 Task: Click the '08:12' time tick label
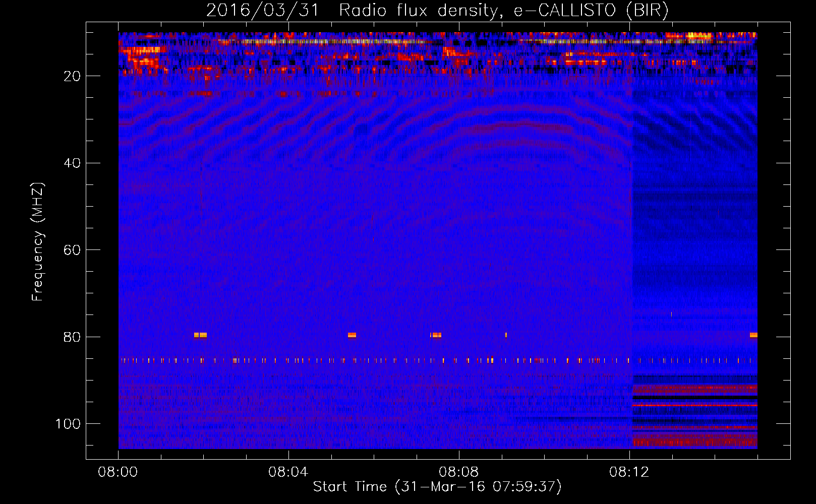[629, 472]
